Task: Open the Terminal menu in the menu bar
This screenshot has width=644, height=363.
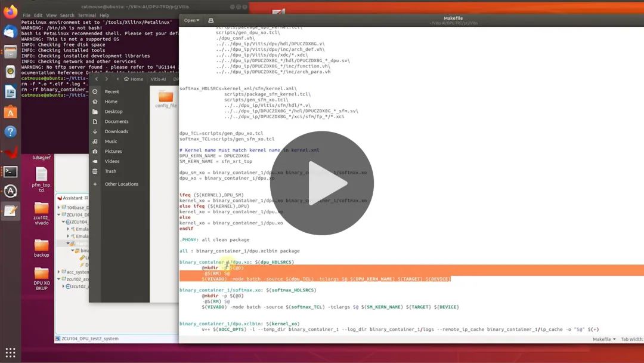Action: [x=86, y=15]
